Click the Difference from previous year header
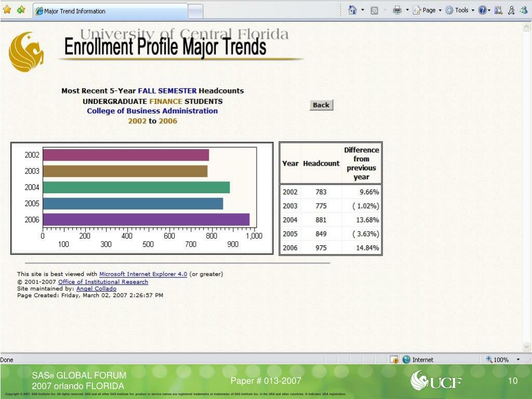Viewport: 532px width, 399px height. pos(362,163)
